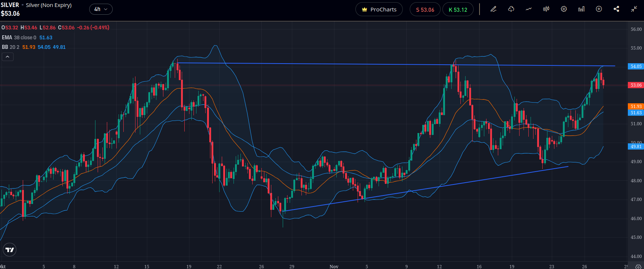Change chart type via candlestick icon
The image size is (644, 269).
coord(546,9)
